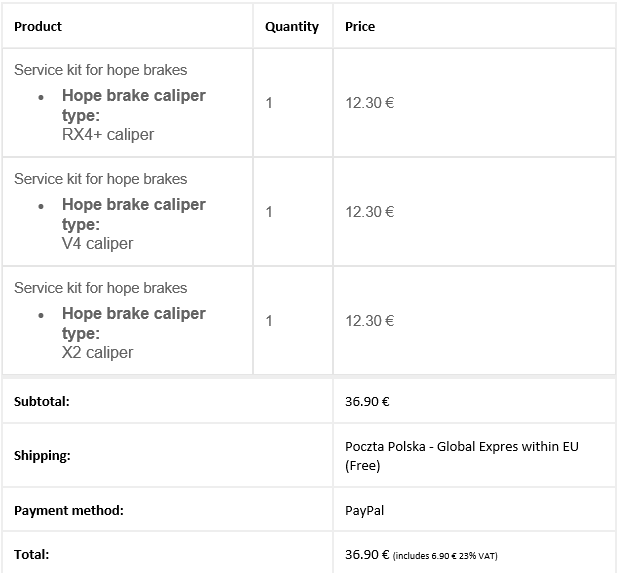Click the Subtotal label

41,401
